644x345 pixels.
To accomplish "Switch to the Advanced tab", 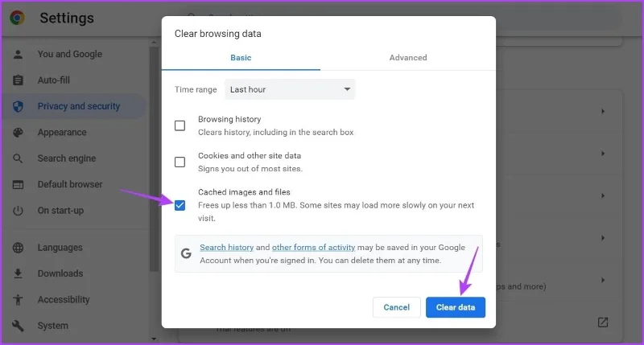I will pyautogui.click(x=408, y=58).
